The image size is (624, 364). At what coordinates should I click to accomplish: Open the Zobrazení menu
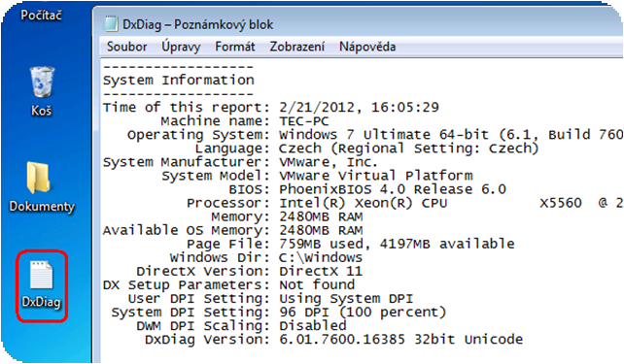pos(296,47)
